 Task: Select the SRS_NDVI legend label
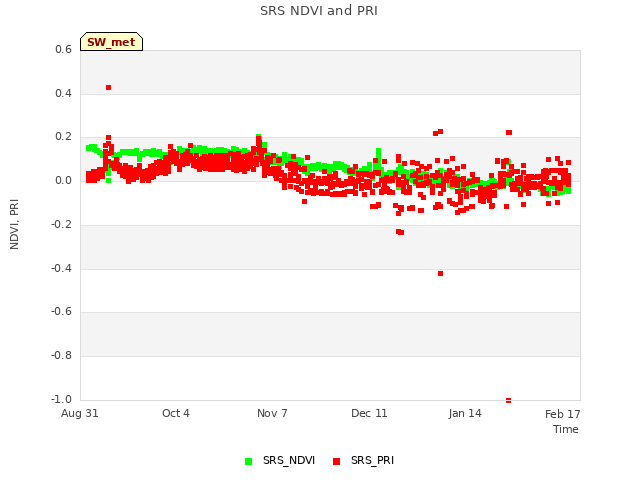pos(289,460)
